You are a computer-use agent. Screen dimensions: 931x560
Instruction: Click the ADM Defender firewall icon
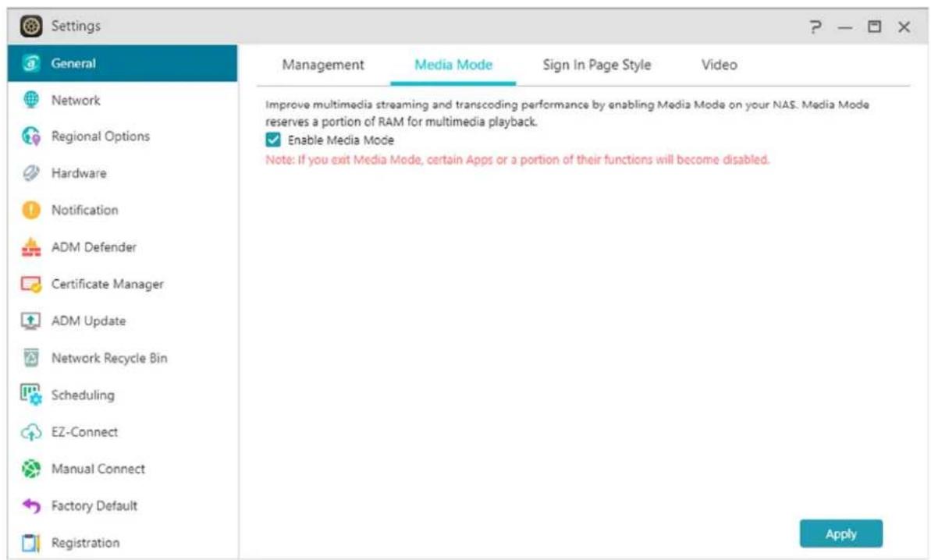(x=30, y=247)
